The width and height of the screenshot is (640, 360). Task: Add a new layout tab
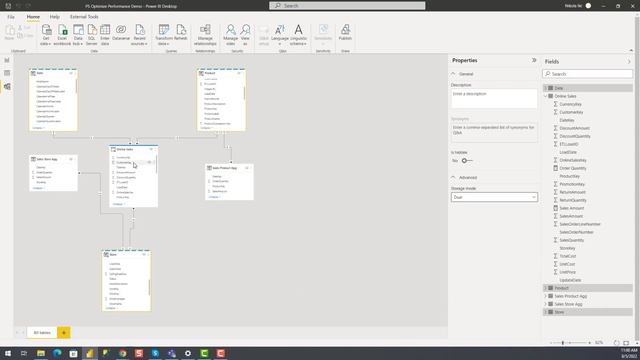click(x=64, y=333)
